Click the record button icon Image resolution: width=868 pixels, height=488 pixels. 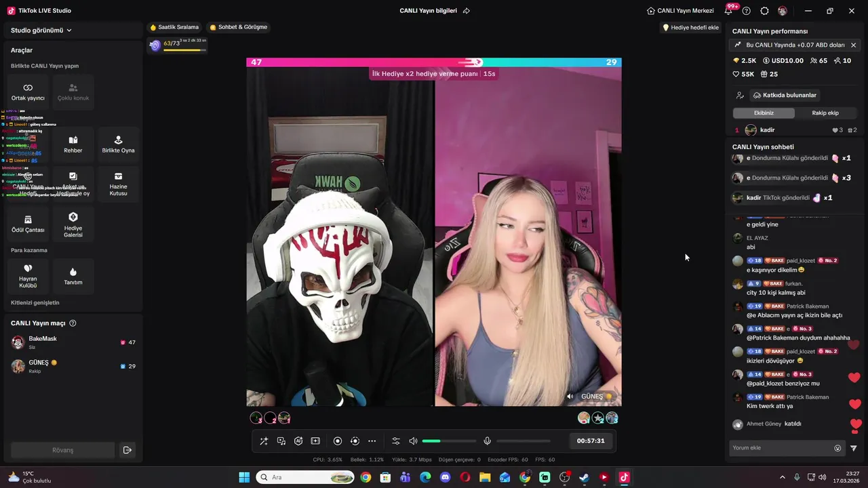(338, 441)
